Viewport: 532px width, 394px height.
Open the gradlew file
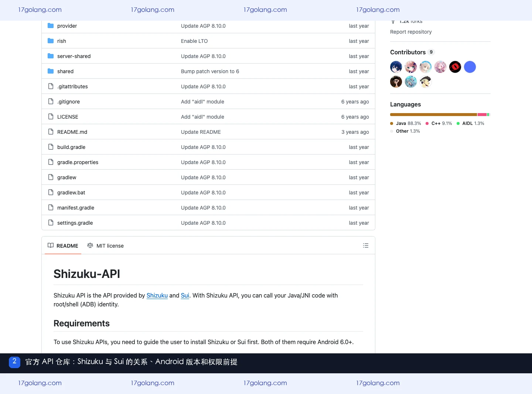(66, 177)
